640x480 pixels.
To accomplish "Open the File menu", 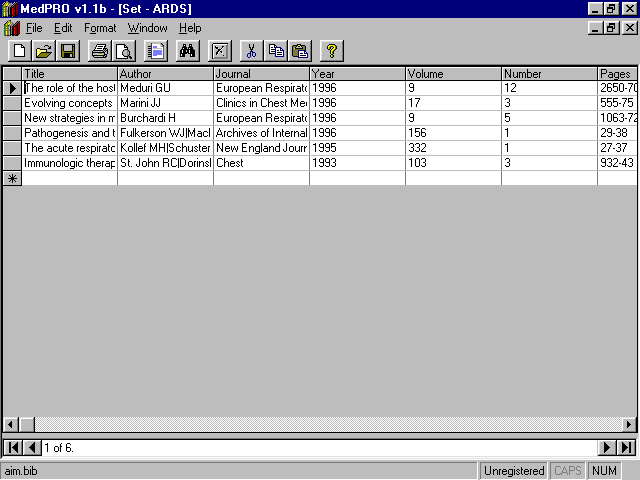I will pyautogui.click(x=34, y=28).
